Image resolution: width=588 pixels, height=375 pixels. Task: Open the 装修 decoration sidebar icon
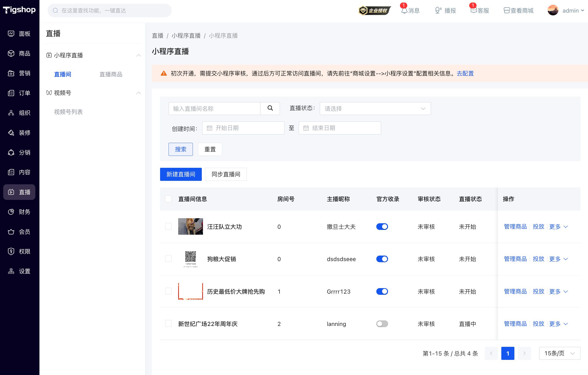coord(11,132)
